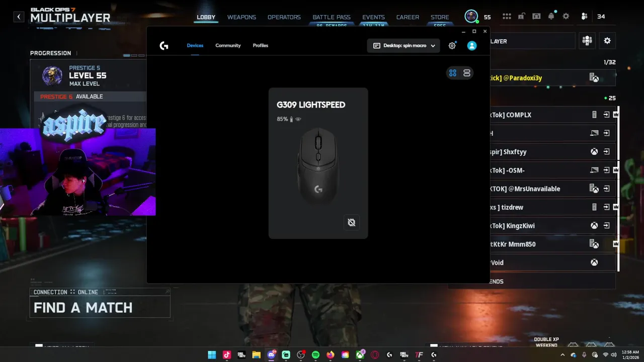Click join arrow on KingzKiwi row
The image size is (644, 362).
(x=607, y=226)
